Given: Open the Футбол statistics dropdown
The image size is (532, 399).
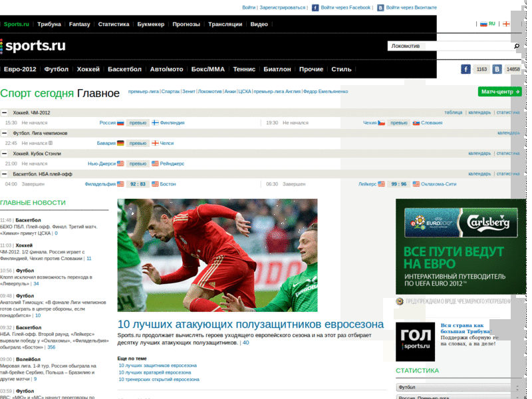Looking at the screenshot, I should 459,387.
